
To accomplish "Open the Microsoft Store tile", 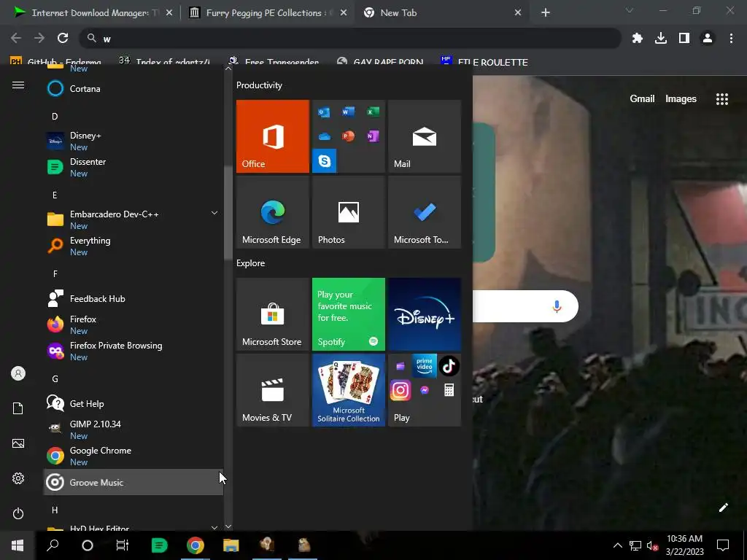I will pos(273,314).
